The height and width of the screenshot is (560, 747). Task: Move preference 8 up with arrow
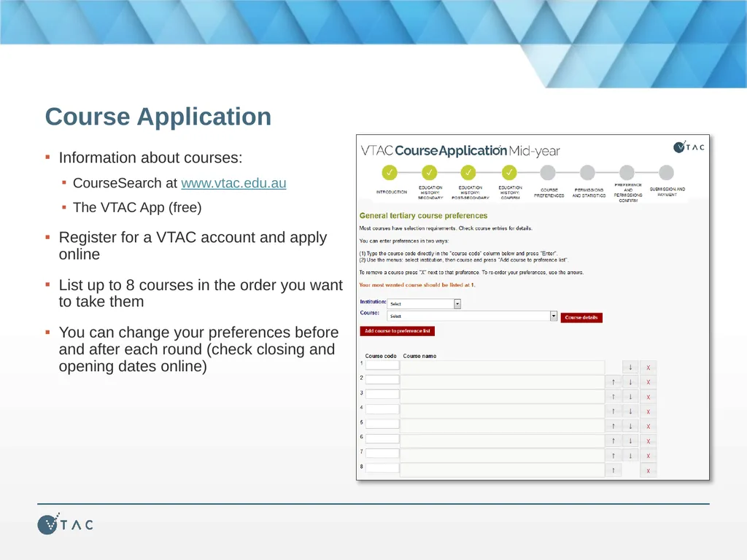613,470
